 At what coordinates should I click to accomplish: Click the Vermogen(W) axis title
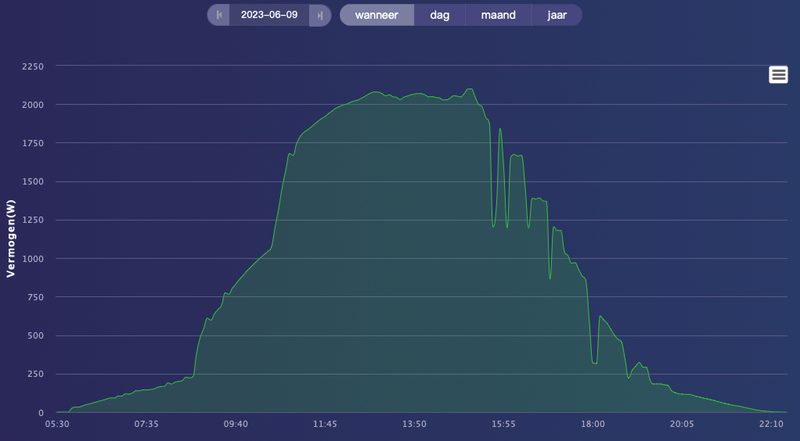click(x=11, y=239)
